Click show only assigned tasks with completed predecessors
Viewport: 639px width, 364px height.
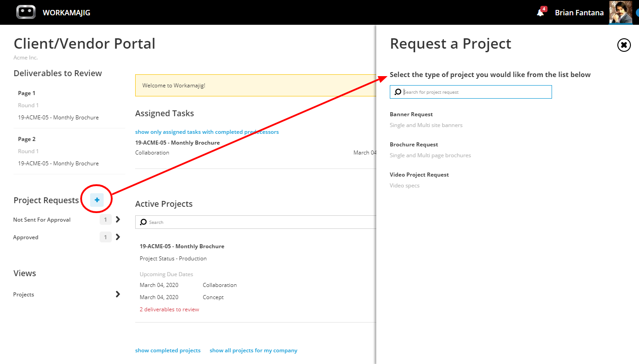(x=207, y=132)
